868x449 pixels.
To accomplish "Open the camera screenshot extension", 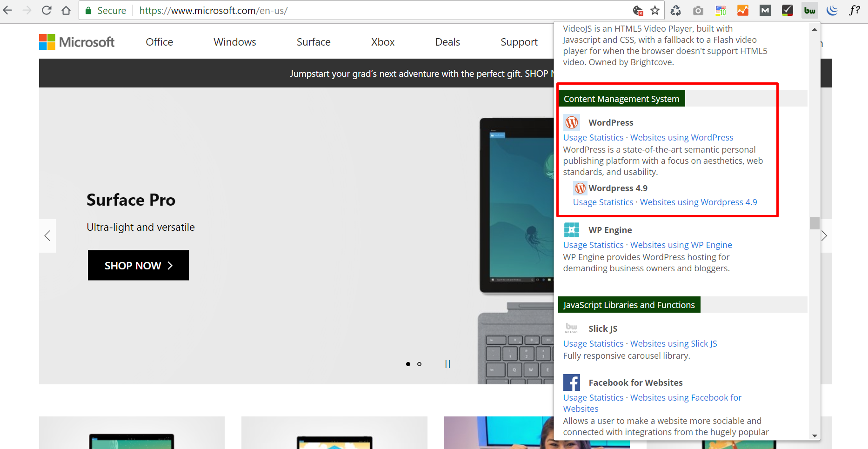I will (x=698, y=10).
